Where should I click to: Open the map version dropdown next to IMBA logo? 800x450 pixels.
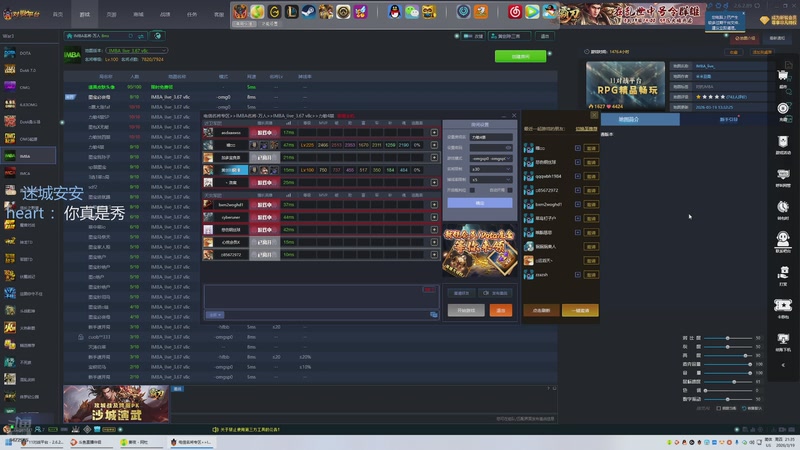136,51
